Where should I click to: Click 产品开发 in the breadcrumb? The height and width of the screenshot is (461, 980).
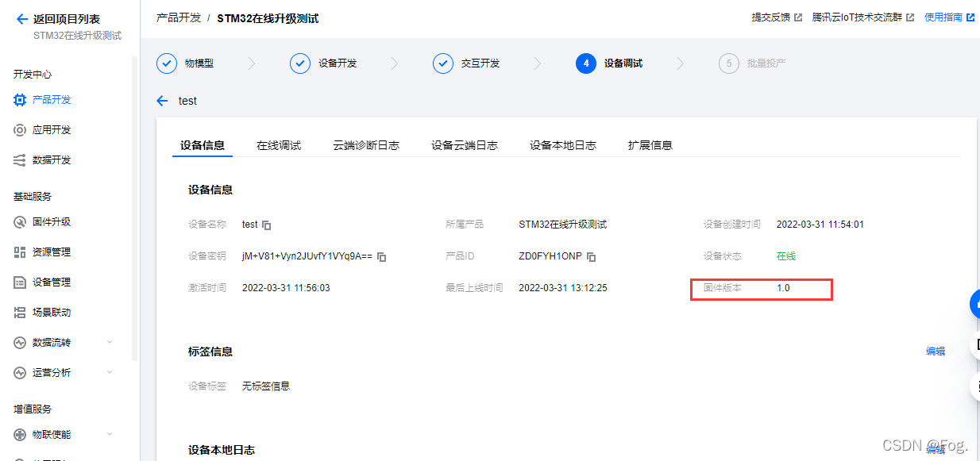179,17
